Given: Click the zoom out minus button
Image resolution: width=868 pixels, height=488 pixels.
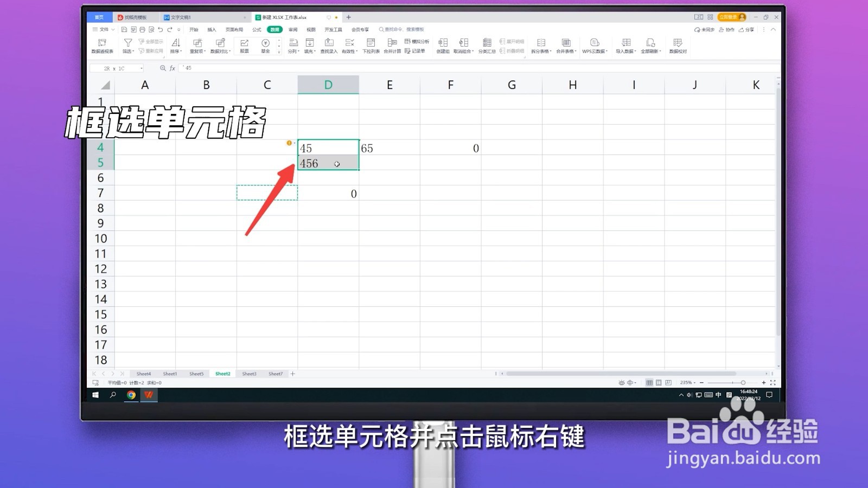Looking at the screenshot, I should (701, 382).
